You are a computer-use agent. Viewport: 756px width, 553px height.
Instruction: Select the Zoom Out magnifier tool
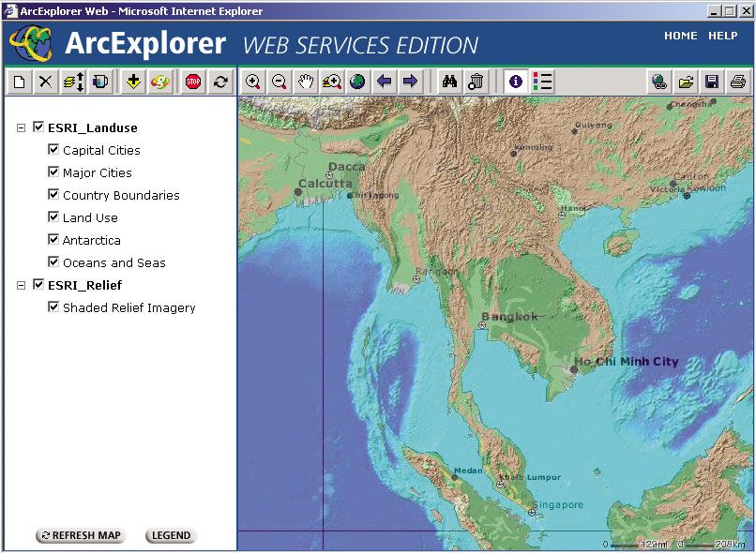[280, 82]
